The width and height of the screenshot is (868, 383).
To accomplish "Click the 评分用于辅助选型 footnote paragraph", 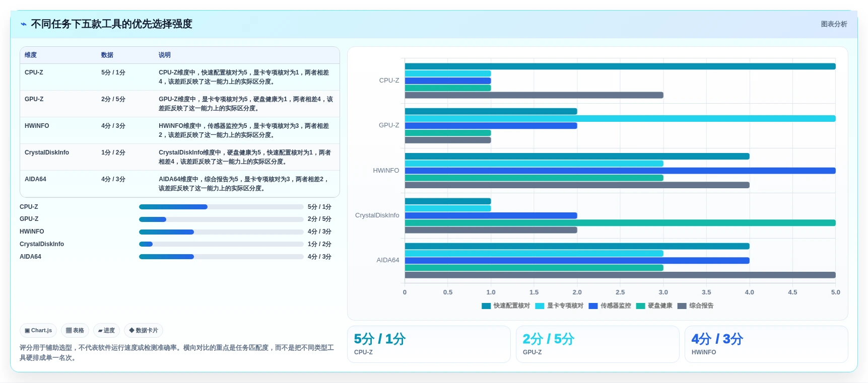I will tap(177, 353).
